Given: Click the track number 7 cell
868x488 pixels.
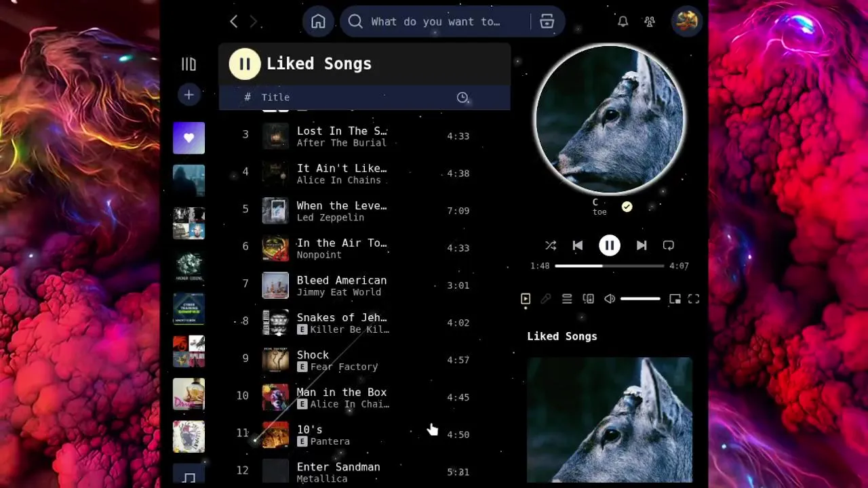Looking at the screenshot, I should (245, 283).
